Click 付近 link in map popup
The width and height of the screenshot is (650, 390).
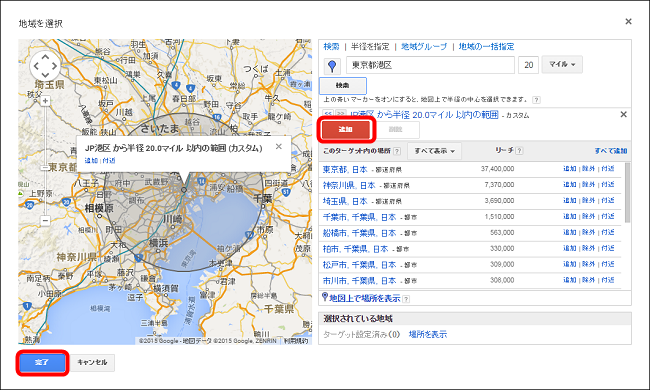(x=109, y=160)
